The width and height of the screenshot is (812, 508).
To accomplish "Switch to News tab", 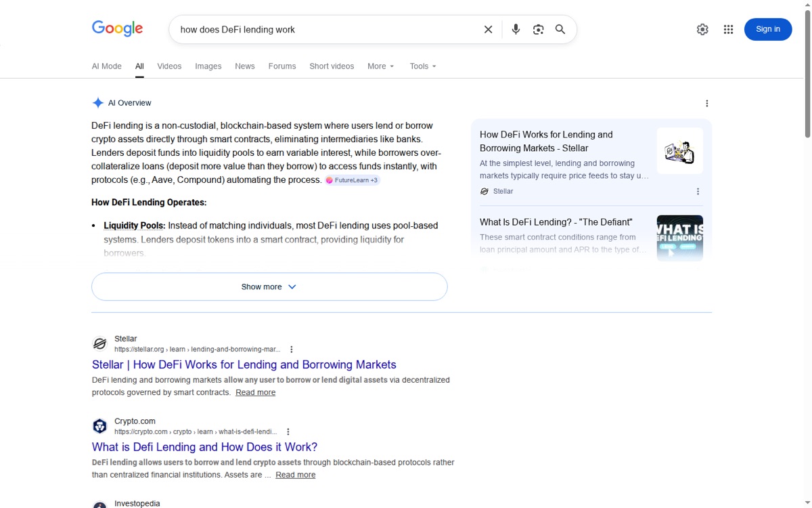I will tap(245, 66).
